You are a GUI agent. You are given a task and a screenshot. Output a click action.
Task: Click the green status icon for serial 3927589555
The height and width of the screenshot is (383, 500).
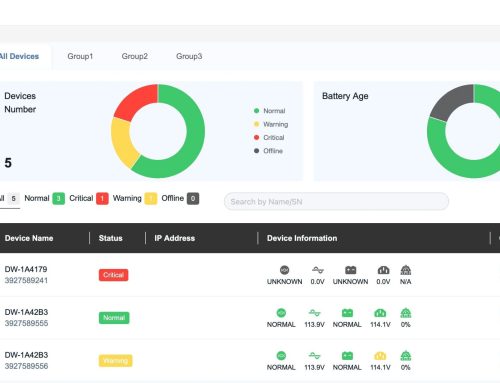pyautogui.click(x=281, y=313)
